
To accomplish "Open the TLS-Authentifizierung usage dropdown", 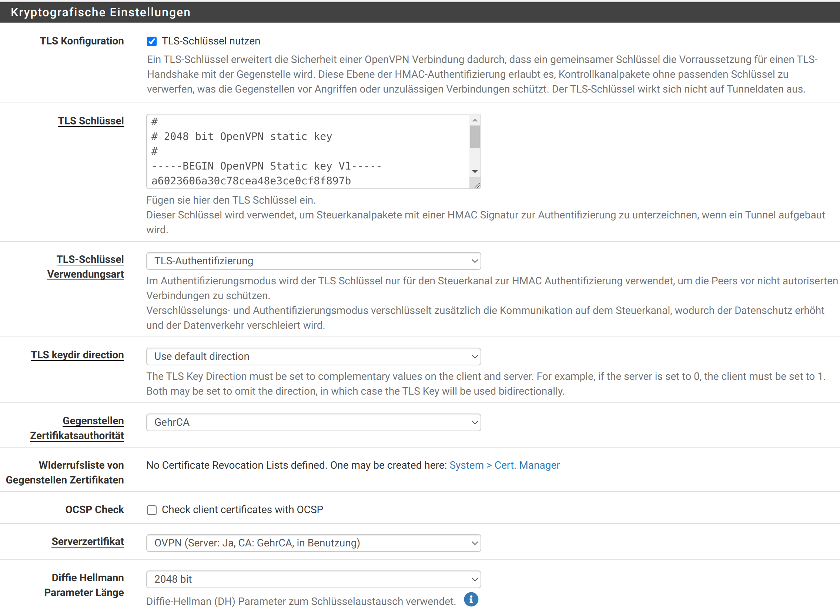I will (313, 261).
